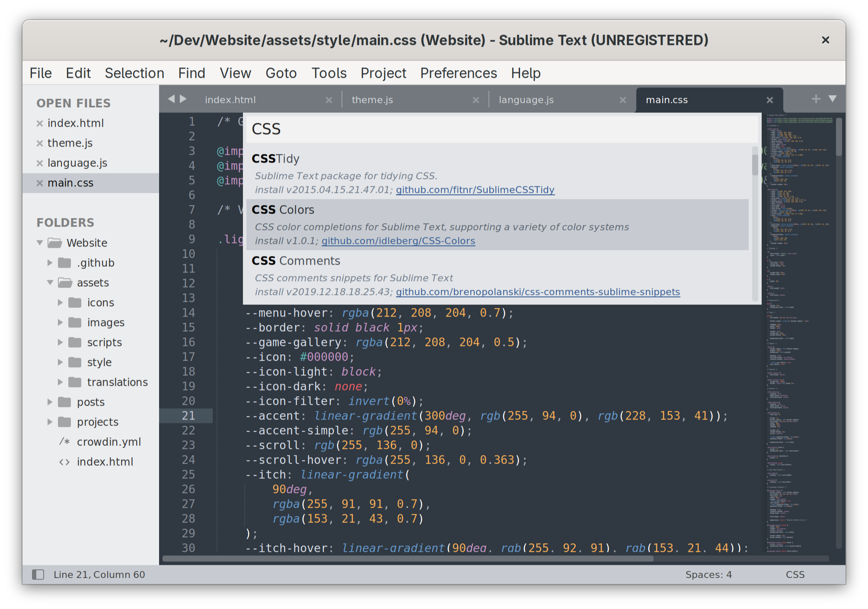Click the previous tab left arrow
868x609 pixels.
pos(171,99)
